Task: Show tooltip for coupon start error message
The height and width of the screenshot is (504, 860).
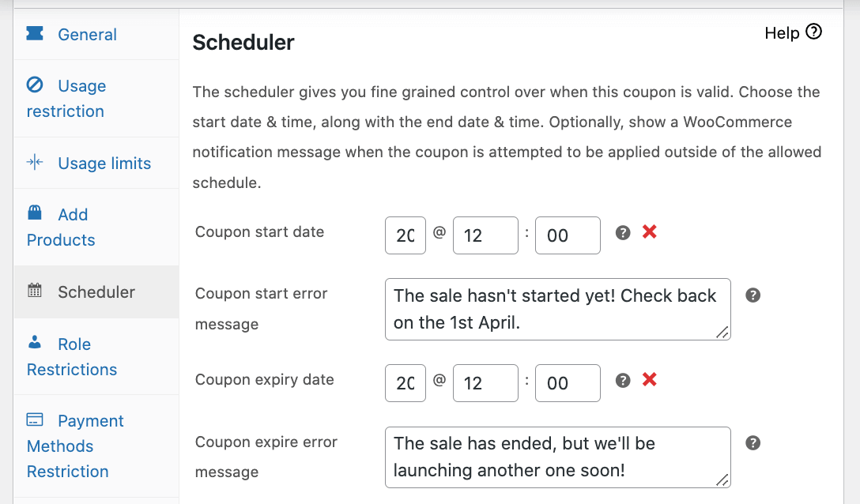Action: coord(753,295)
